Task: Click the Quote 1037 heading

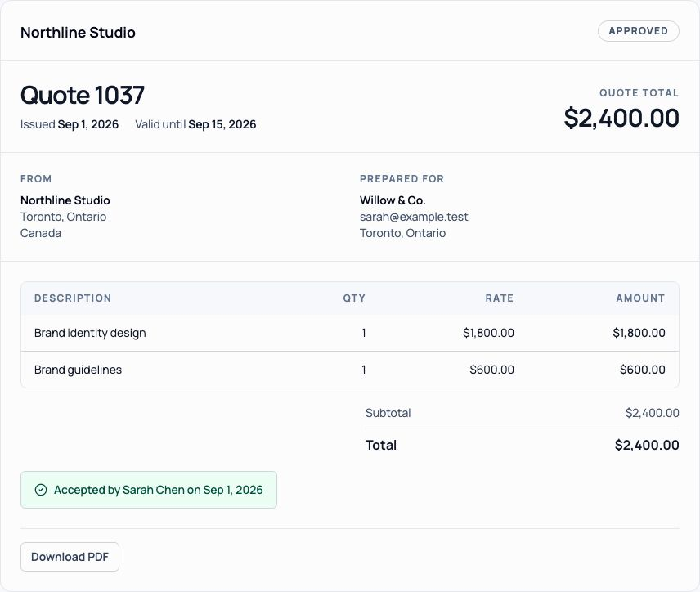Action: [x=83, y=95]
